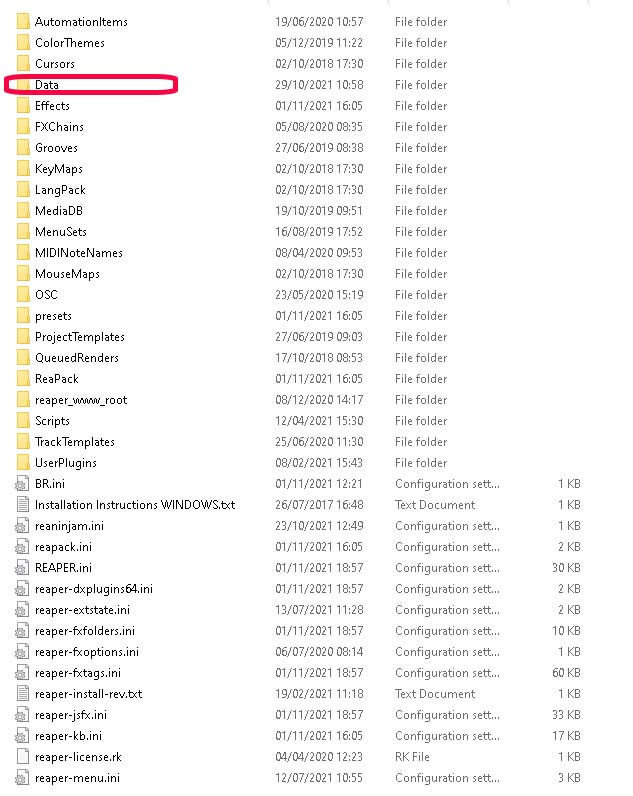
Task: Click the BR.ini config file icon
Action: point(22,484)
